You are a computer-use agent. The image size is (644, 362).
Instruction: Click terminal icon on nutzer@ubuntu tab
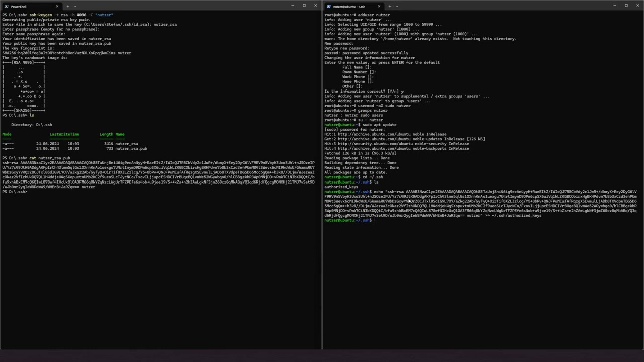pyautogui.click(x=329, y=7)
